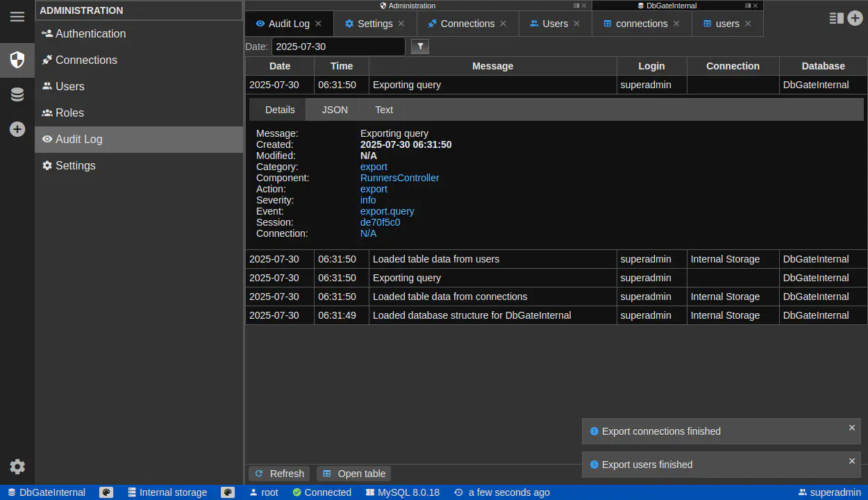Open Users in Administration menu
868x500 pixels.
[x=139, y=86]
